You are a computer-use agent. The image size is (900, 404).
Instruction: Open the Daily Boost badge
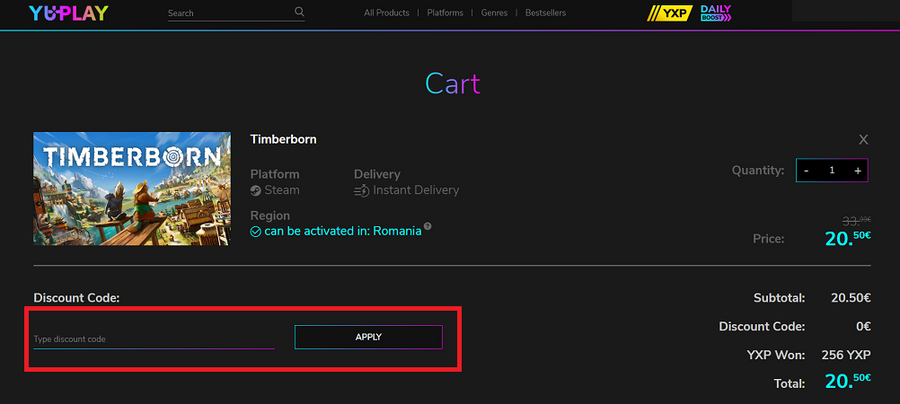pos(715,13)
